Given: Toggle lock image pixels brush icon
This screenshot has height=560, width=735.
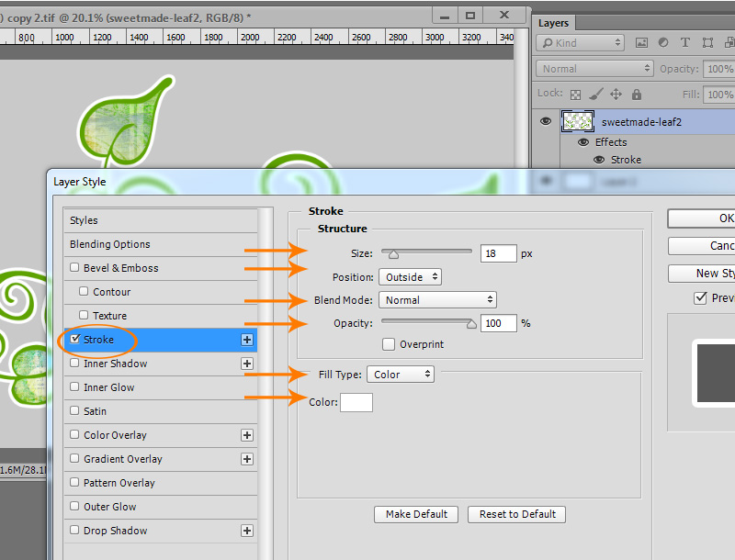Looking at the screenshot, I should point(595,95).
